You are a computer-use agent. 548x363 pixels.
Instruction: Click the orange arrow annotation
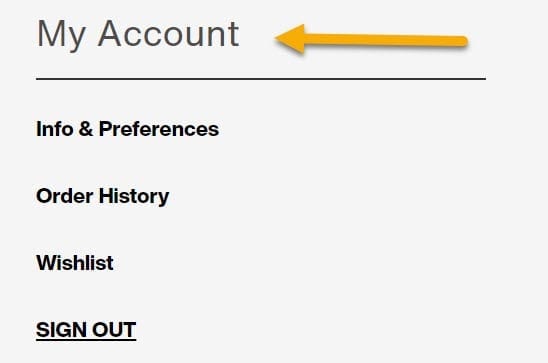371,39
